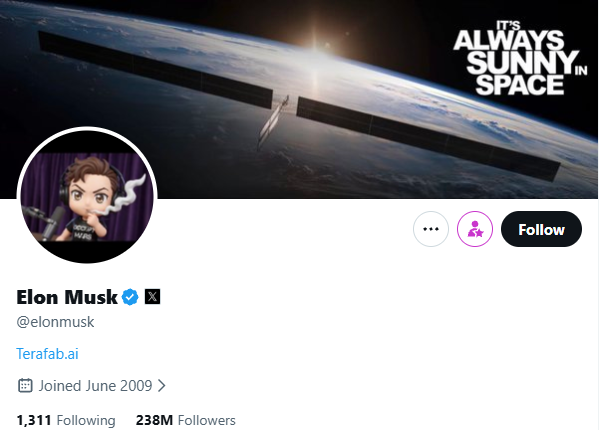Click the Following label text
611x430 pixels.
click(86, 420)
